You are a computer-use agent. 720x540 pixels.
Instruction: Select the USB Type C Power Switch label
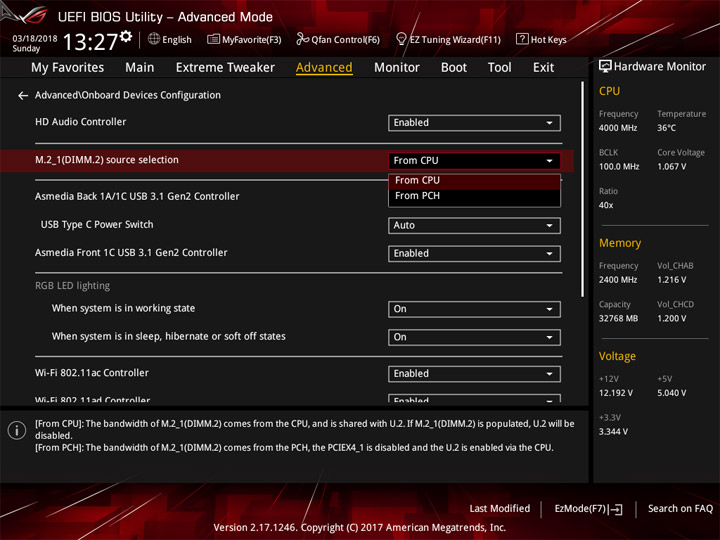(x=97, y=225)
